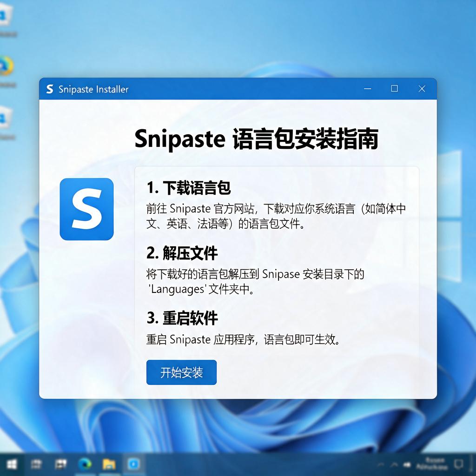Open Microsoft Edge from the taskbar
Screen dimensions: 476x476
tap(85, 464)
